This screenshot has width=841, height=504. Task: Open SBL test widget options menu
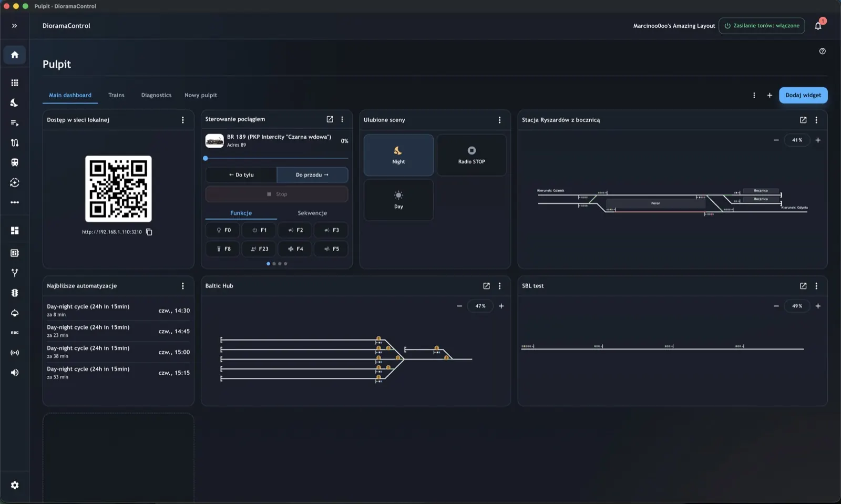coord(816,286)
